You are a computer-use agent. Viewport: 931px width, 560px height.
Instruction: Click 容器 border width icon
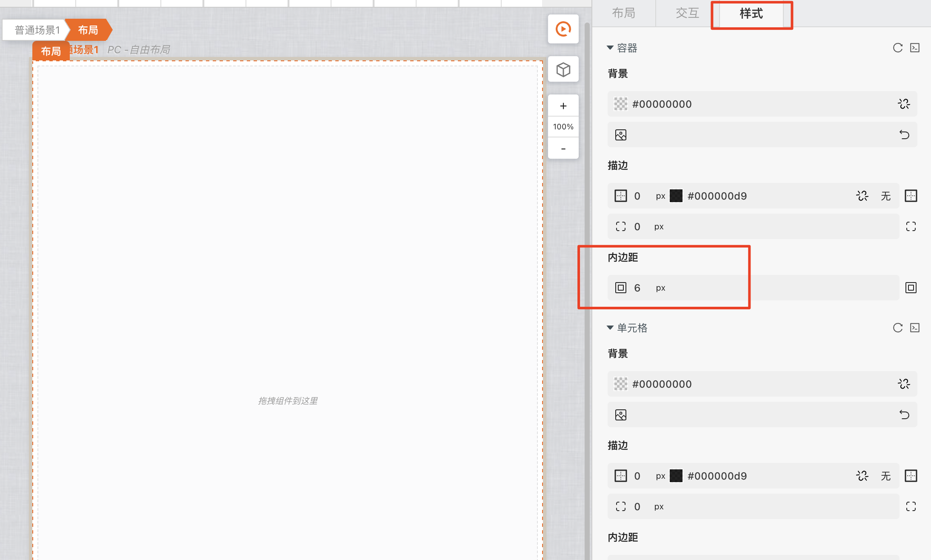coord(621,196)
